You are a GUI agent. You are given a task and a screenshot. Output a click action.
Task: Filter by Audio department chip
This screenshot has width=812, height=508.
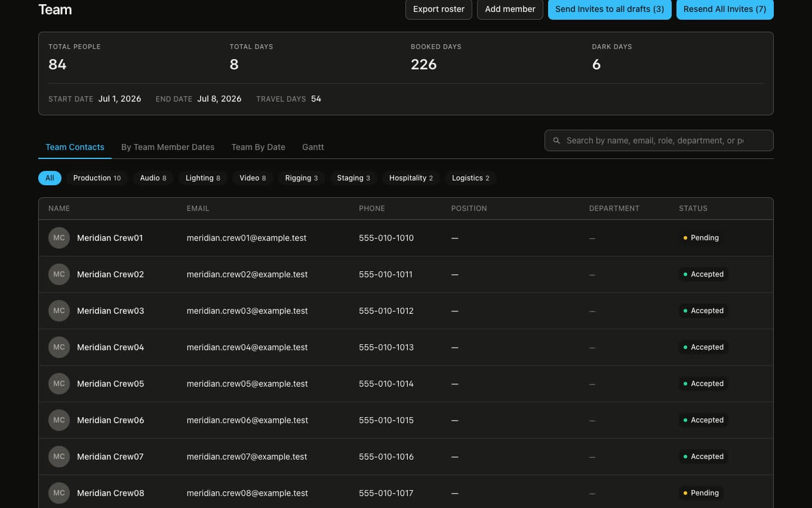(153, 178)
